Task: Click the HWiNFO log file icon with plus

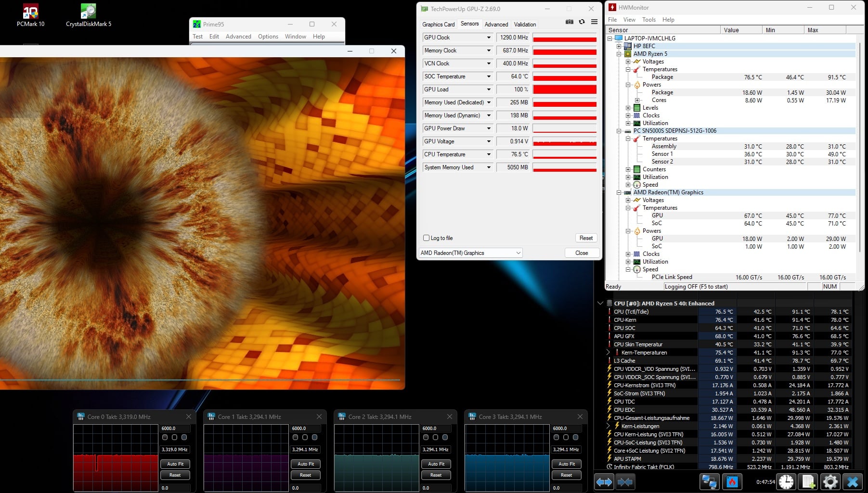Action: (x=808, y=481)
